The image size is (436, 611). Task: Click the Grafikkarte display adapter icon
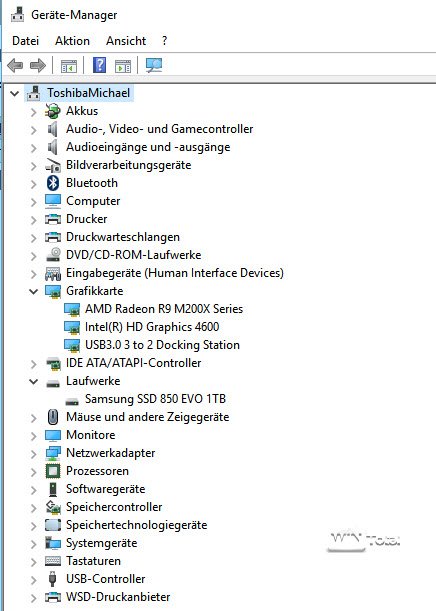pyautogui.click(x=53, y=291)
